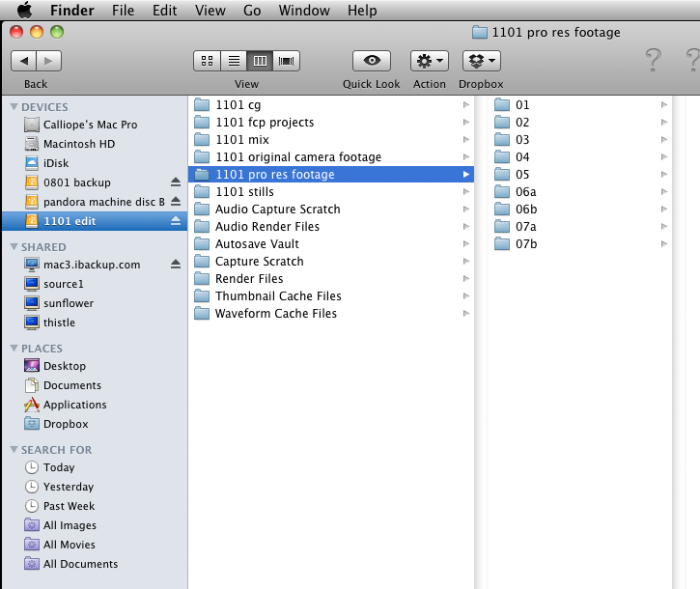Click the Quick Look eye icon
The width and height of the screenshot is (700, 589).
(x=371, y=61)
